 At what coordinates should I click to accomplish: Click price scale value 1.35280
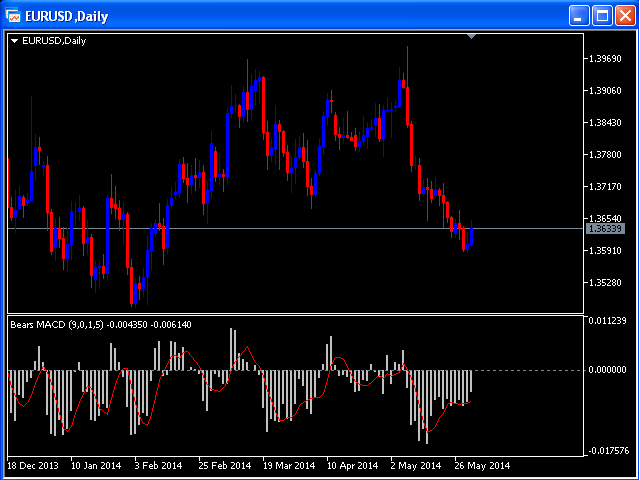(605, 282)
